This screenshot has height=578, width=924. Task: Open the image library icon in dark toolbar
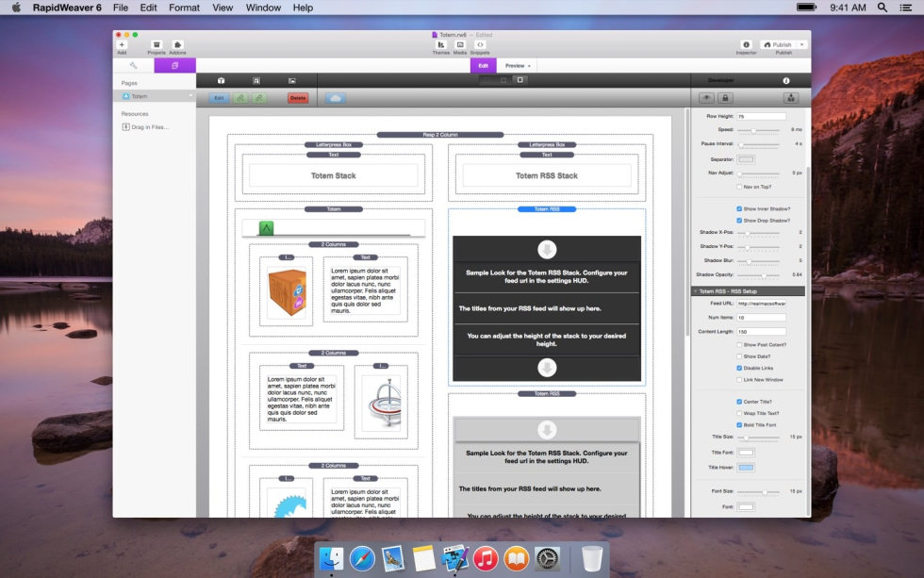(291, 81)
